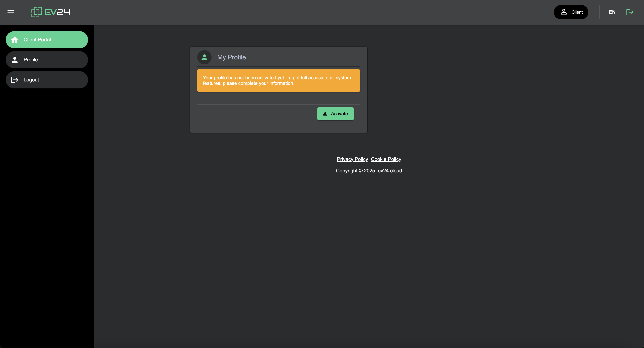Click the green logout icon in header
Viewport: 644px width, 348px height.
point(630,12)
